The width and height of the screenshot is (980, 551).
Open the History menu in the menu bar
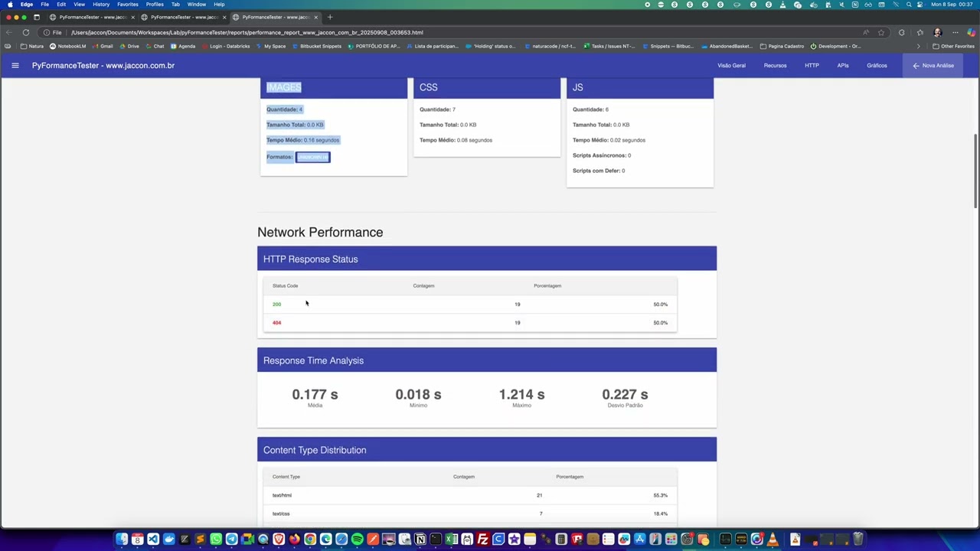pyautogui.click(x=101, y=5)
